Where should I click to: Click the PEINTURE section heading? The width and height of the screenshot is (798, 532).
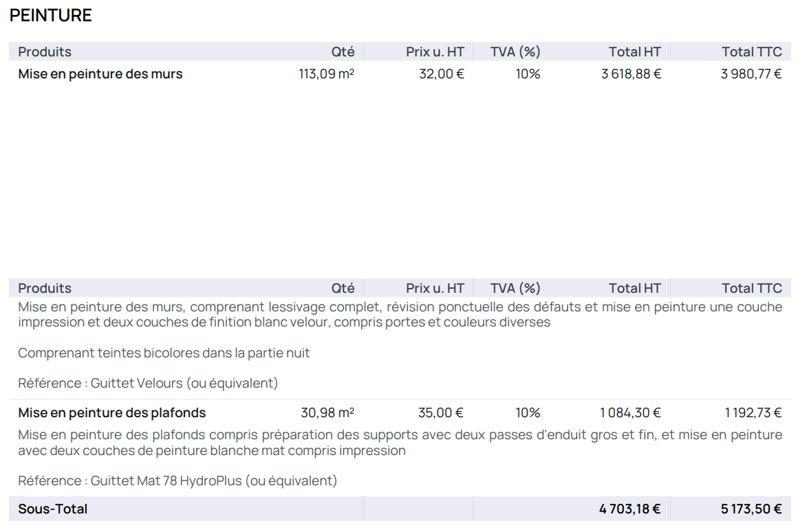[50, 15]
